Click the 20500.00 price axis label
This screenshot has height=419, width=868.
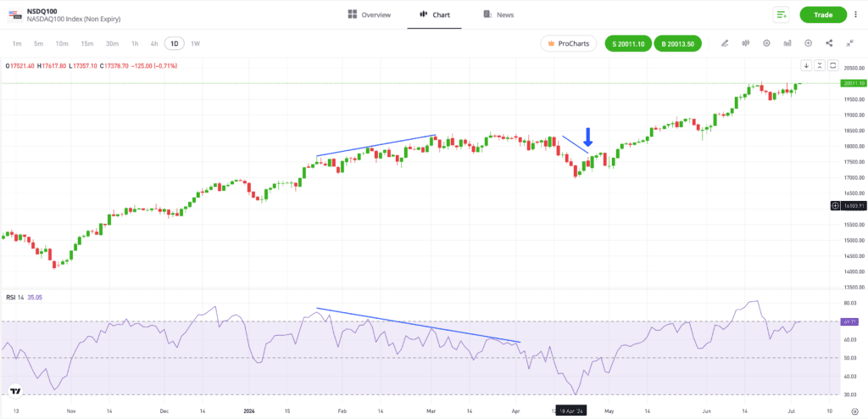click(x=853, y=68)
